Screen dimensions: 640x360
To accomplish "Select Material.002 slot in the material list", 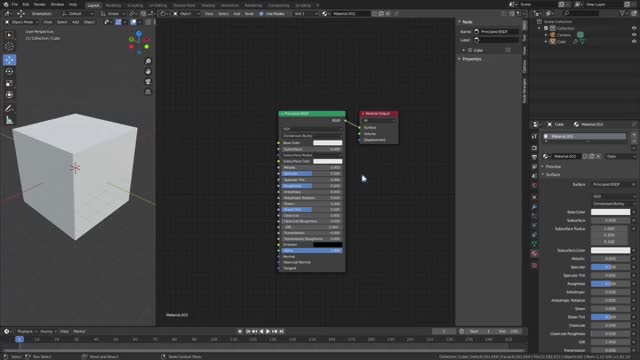I will [x=585, y=136].
